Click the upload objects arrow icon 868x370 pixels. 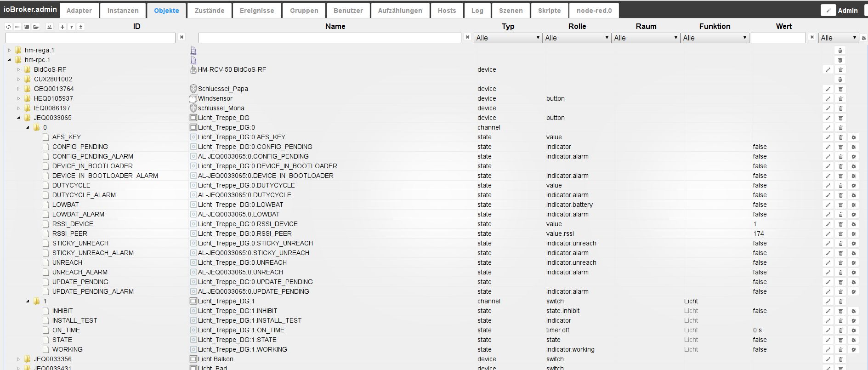[72, 27]
